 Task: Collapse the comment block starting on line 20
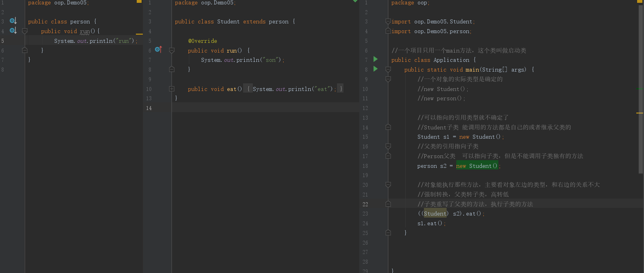[388, 184]
